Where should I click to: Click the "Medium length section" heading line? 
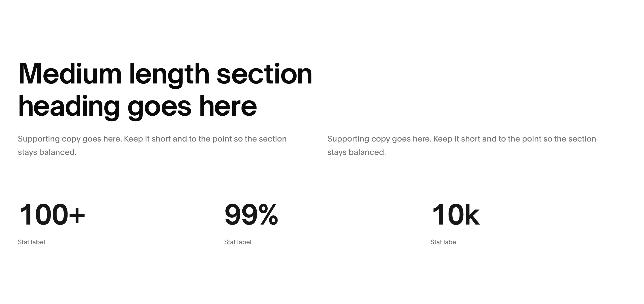[165, 74]
